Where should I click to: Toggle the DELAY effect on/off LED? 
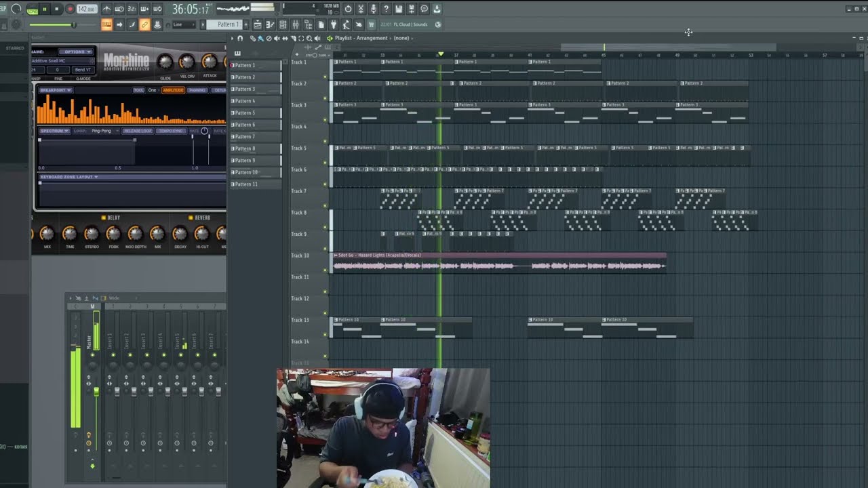[104, 218]
